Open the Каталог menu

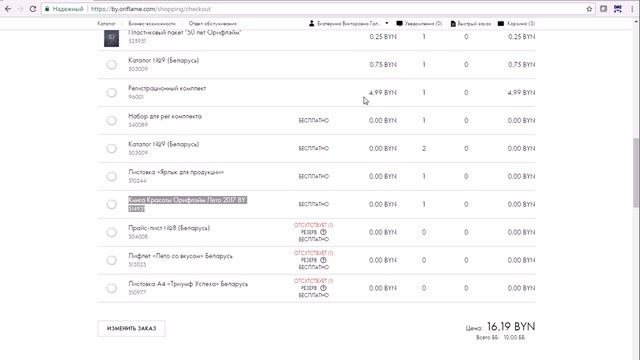click(106, 24)
